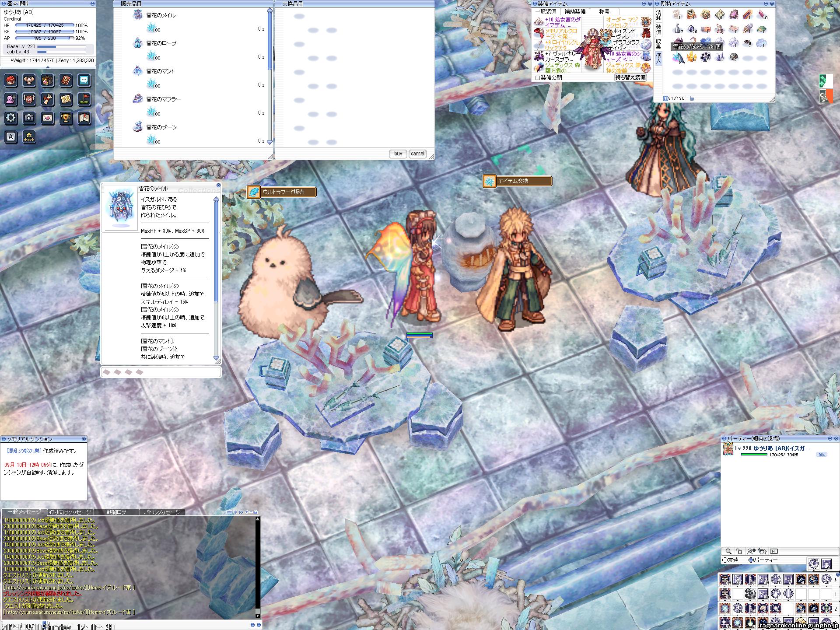840x630 pixels.
Task: Click the HP bar in basic info
Action: coord(44,25)
